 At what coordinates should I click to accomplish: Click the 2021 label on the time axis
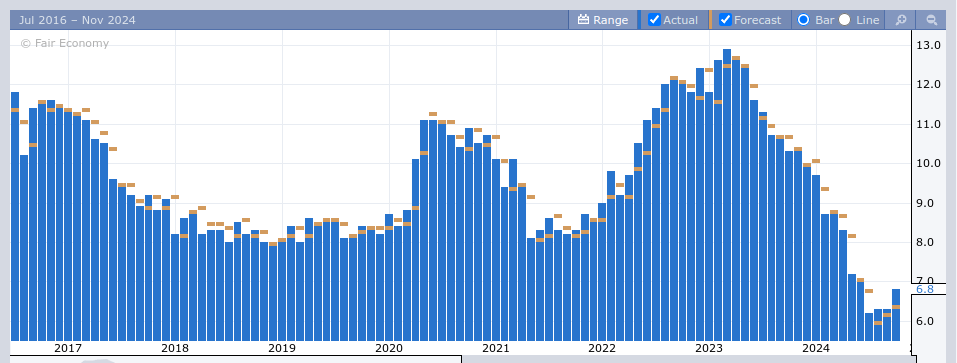click(496, 348)
